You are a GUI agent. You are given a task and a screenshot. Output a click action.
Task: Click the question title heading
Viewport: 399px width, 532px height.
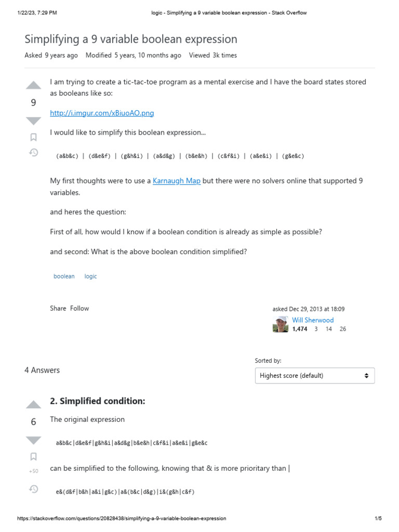pyautogui.click(x=131, y=39)
